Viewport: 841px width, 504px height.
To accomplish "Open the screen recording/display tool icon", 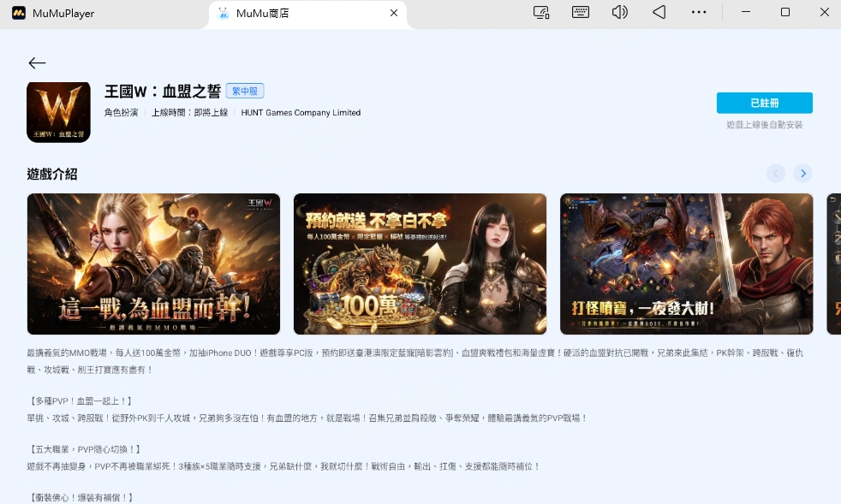I will pos(541,12).
